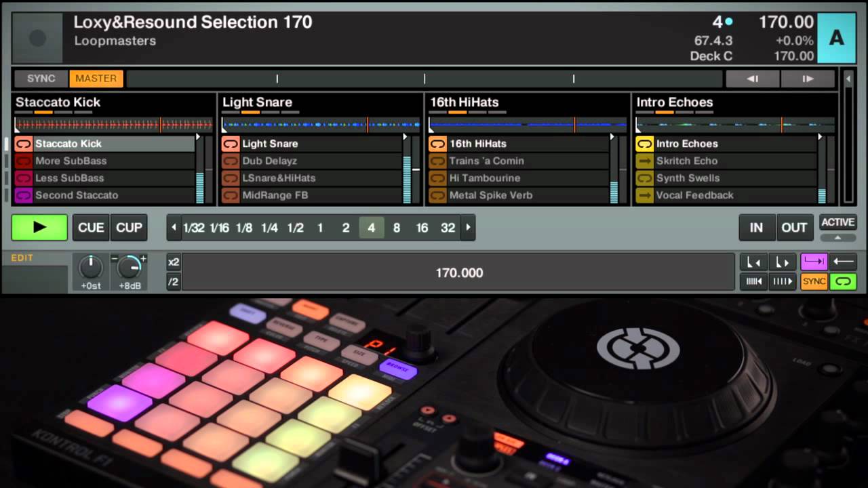868x488 pixels.
Task: Click the shift beatgrid left icon
Action: (753, 281)
